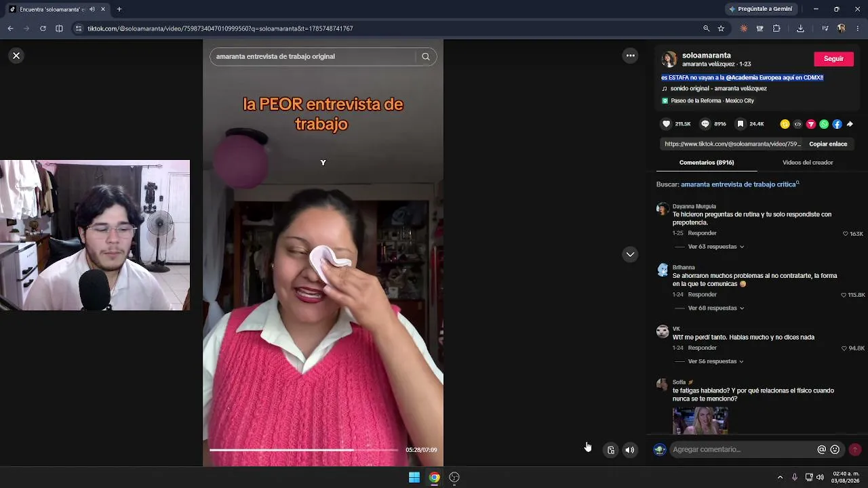The width and height of the screenshot is (868, 488).
Task: Open the site information icon in address bar
Action: [79, 28]
